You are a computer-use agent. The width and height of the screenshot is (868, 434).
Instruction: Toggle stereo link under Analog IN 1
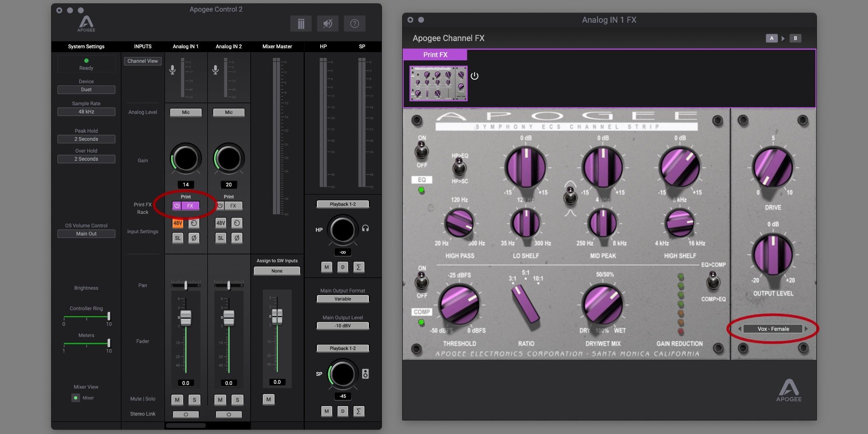pyautogui.click(x=186, y=414)
